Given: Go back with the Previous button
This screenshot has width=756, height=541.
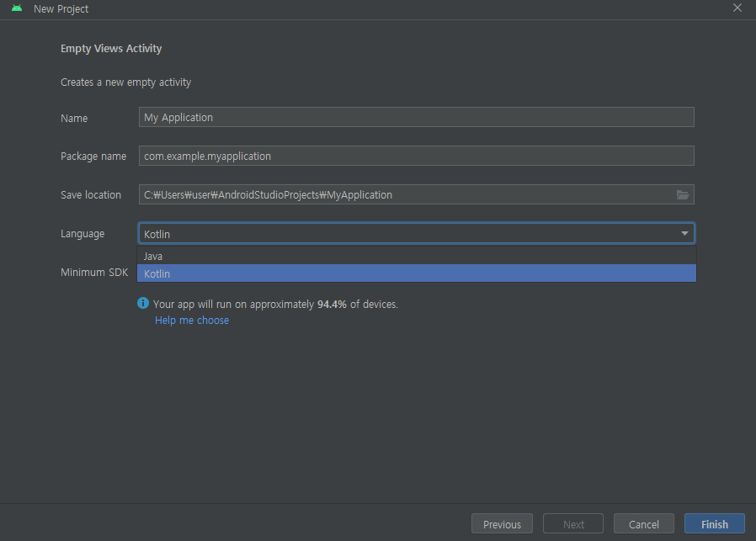Looking at the screenshot, I should click(x=502, y=524).
